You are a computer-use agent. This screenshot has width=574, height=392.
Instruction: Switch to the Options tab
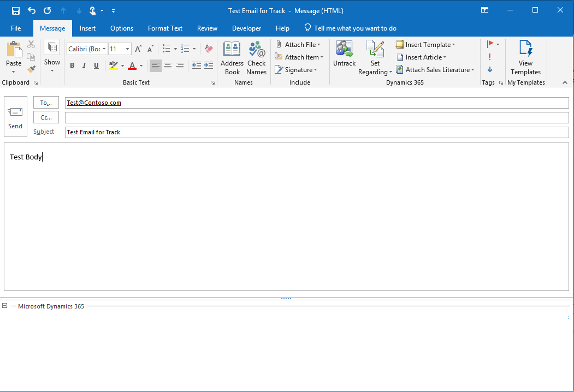pos(122,28)
